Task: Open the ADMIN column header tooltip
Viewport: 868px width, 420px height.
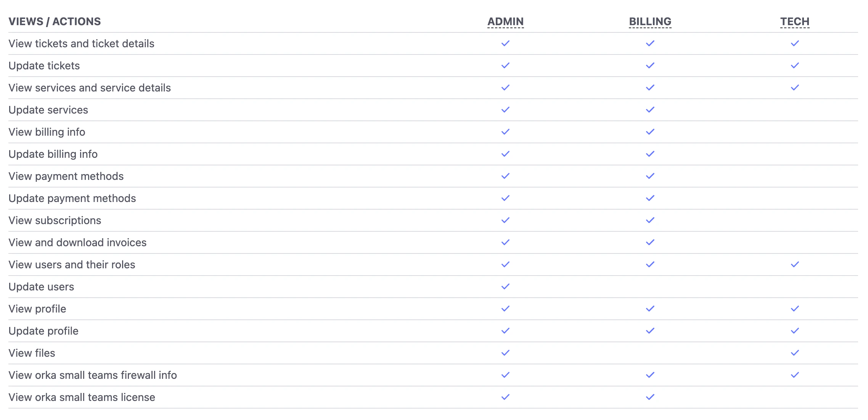Action: [x=505, y=22]
